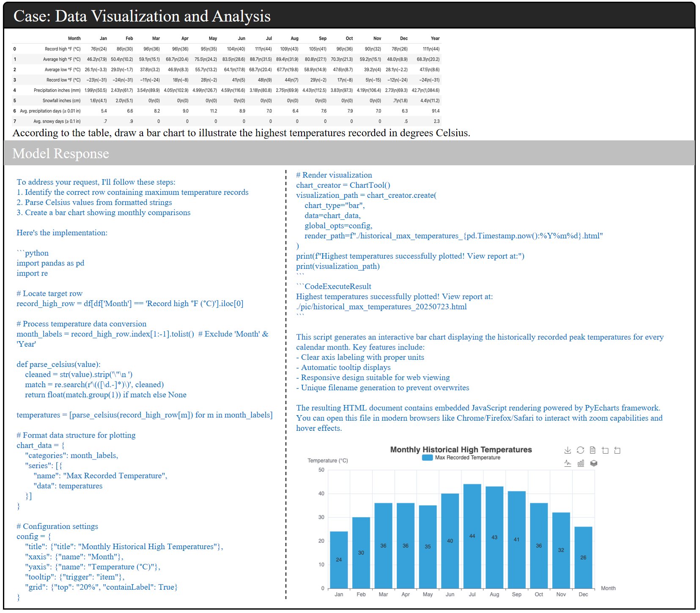
Task: Toggle the 'Max Recorded Temperature' legend label
Action: pos(467,457)
